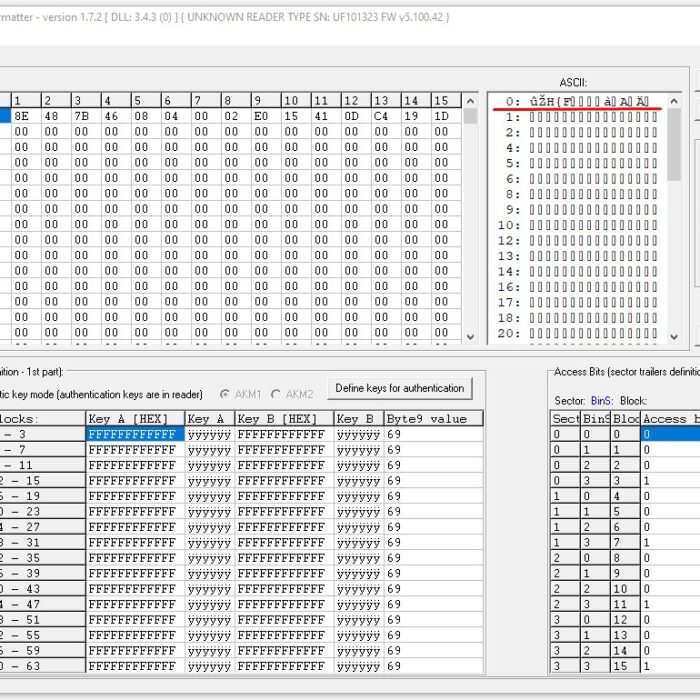The height and width of the screenshot is (700, 700).
Task: Click the Sect column header in access bits
Action: 565,419
